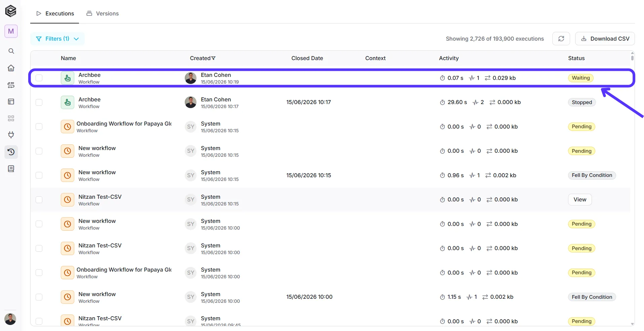644x331 pixels.
Task: Click closed date 15/06/2026 10:17
Action: (x=308, y=102)
